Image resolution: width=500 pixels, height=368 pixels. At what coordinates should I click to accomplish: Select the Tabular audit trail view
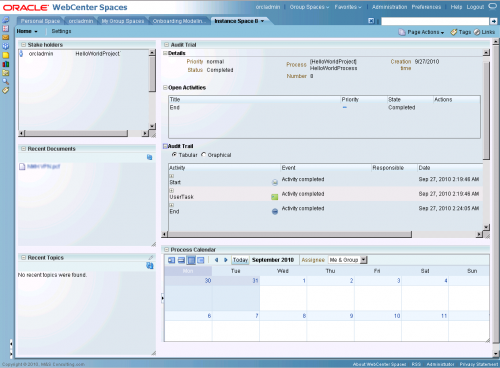[174, 155]
